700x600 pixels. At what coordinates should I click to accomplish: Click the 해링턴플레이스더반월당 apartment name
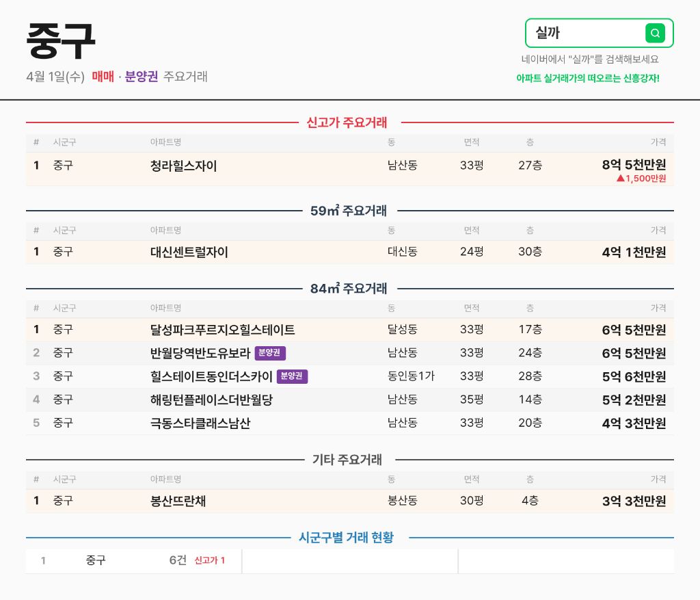point(211,400)
